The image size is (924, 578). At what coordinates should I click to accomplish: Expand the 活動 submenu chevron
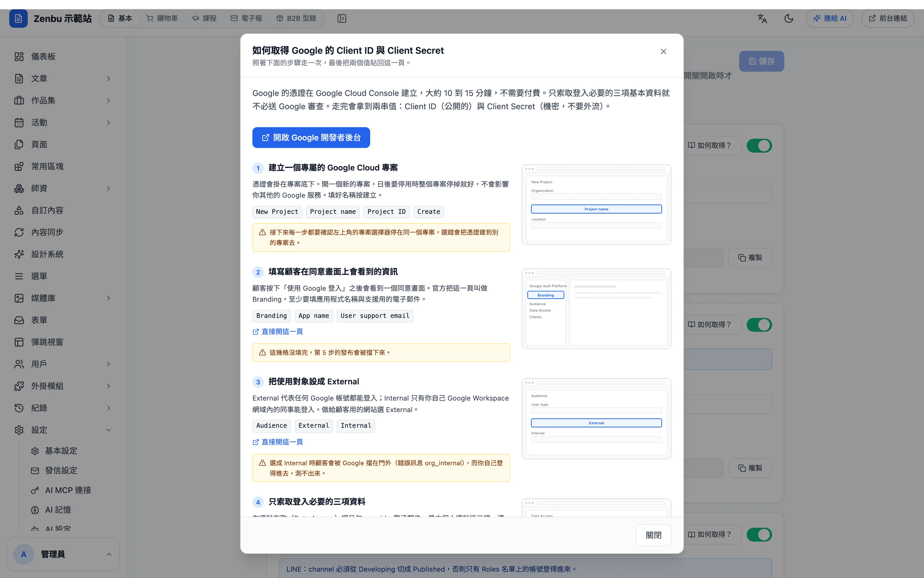[x=109, y=122]
